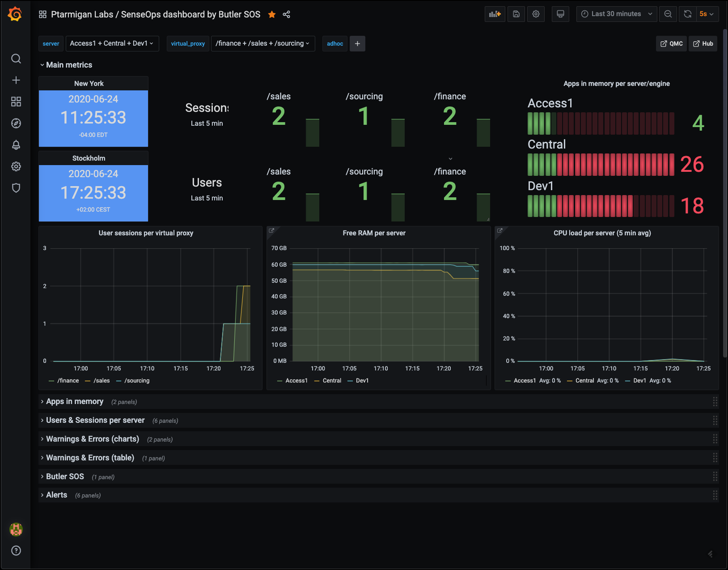Open the Last 30 minutes time picker
The height and width of the screenshot is (570, 728).
tap(616, 14)
